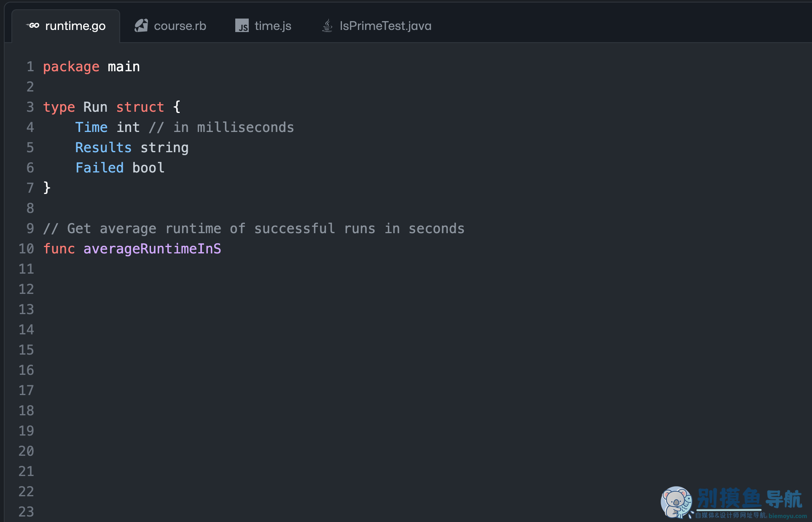The height and width of the screenshot is (522, 812).
Task: Click the 'bool' type on line 6
Action: 148,168
